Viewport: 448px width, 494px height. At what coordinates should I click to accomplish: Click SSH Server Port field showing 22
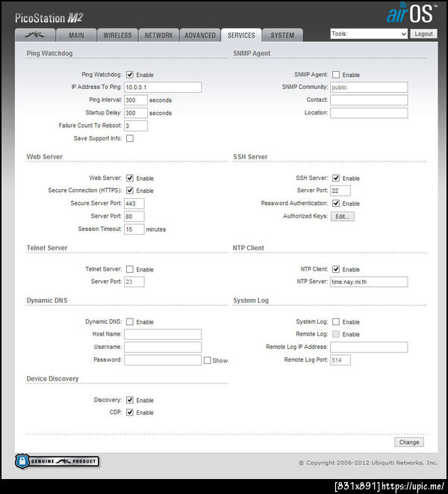[340, 191]
